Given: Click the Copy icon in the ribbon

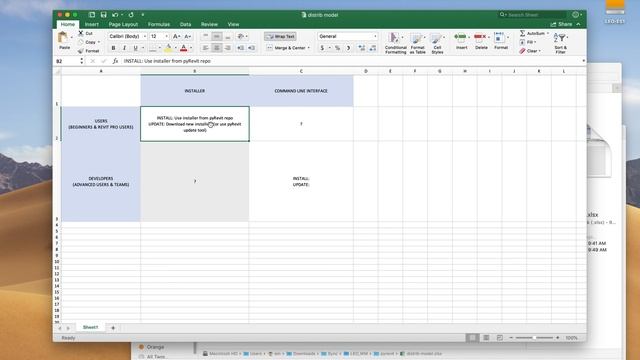Looking at the screenshot, I should (x=81, y=42).
